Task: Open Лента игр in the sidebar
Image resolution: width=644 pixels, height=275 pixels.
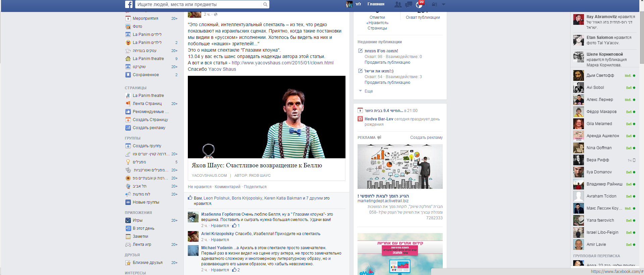Action: (142, 244)
